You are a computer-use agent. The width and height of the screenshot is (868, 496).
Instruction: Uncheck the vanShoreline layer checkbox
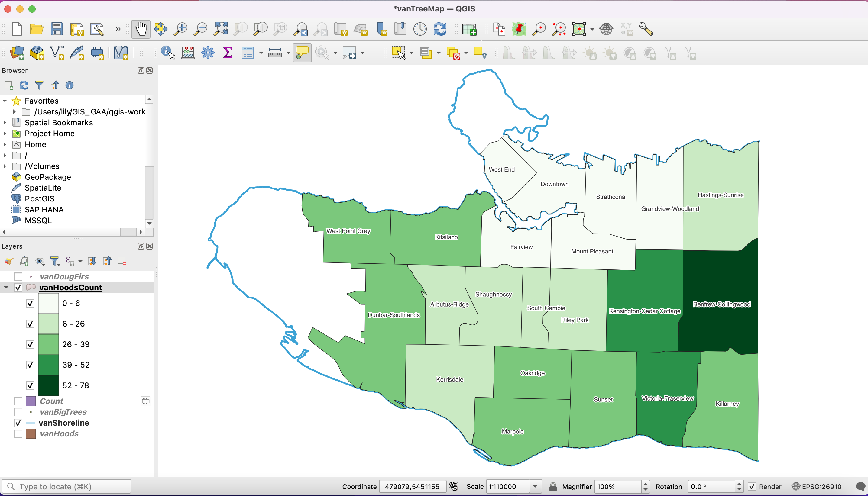[x=18, y=423]
